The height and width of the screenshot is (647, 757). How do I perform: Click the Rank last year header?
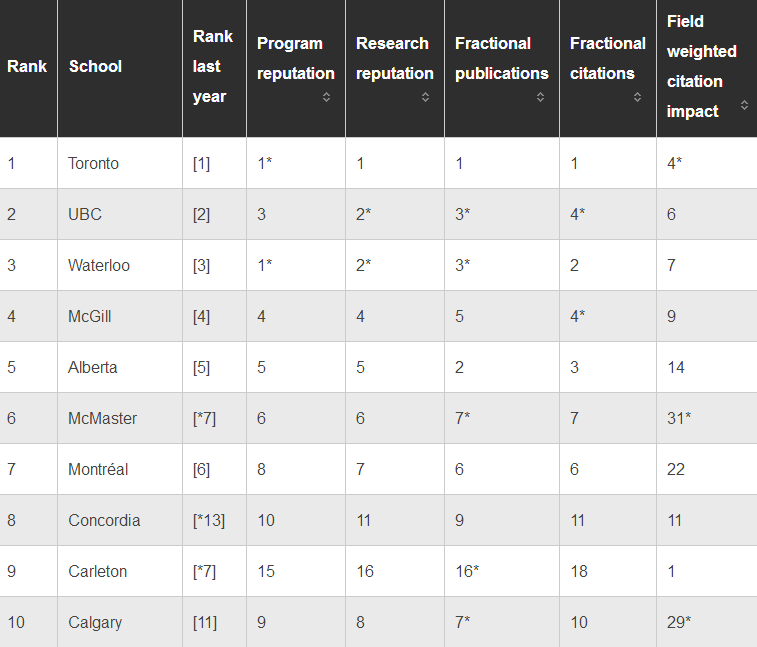click(x=214, y=68)
